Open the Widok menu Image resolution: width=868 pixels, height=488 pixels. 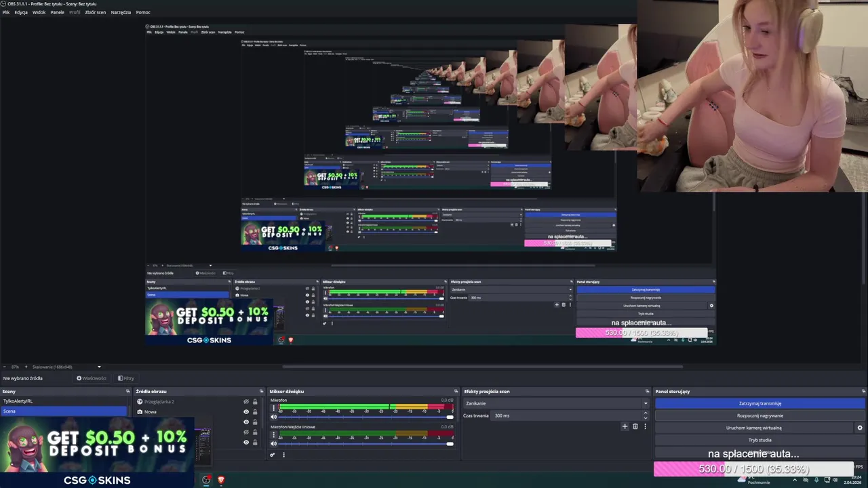tap(39, 12)
